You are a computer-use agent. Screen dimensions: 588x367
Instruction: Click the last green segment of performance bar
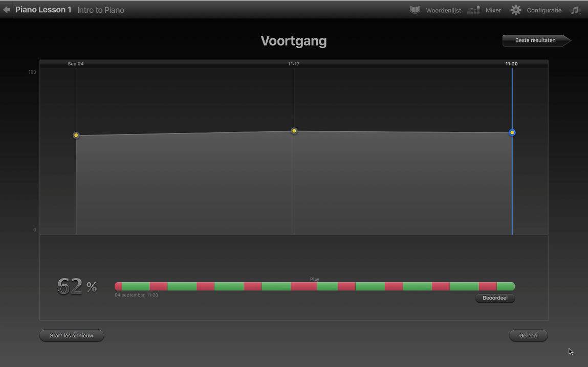click(506, 286)
